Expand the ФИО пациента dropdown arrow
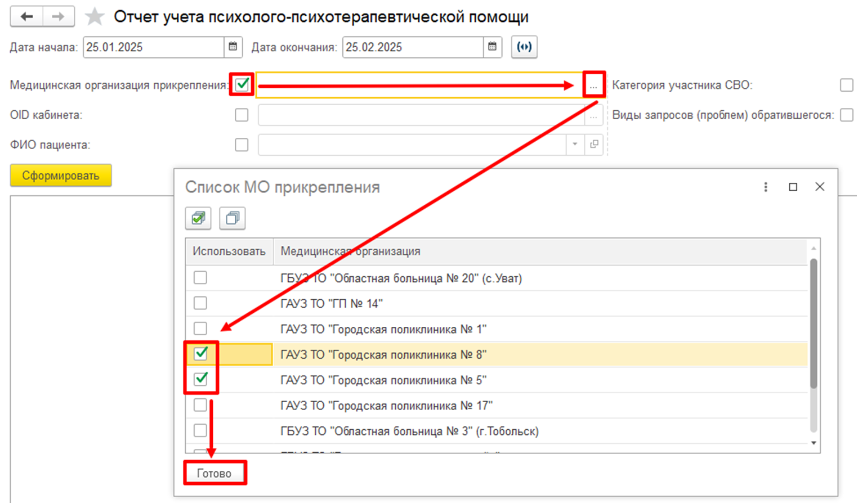Screen dimensions: 858x504 point(575,145)
